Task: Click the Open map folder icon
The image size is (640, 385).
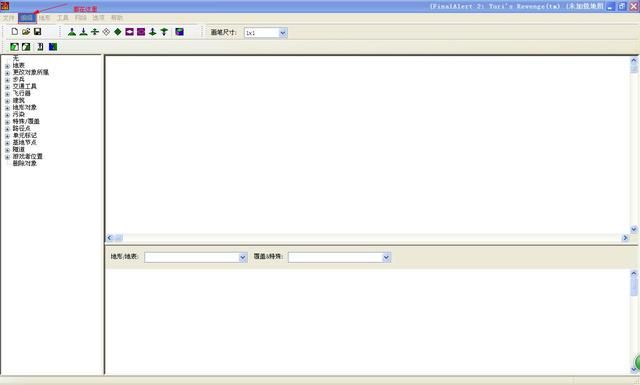Action: tap(26, 32)
